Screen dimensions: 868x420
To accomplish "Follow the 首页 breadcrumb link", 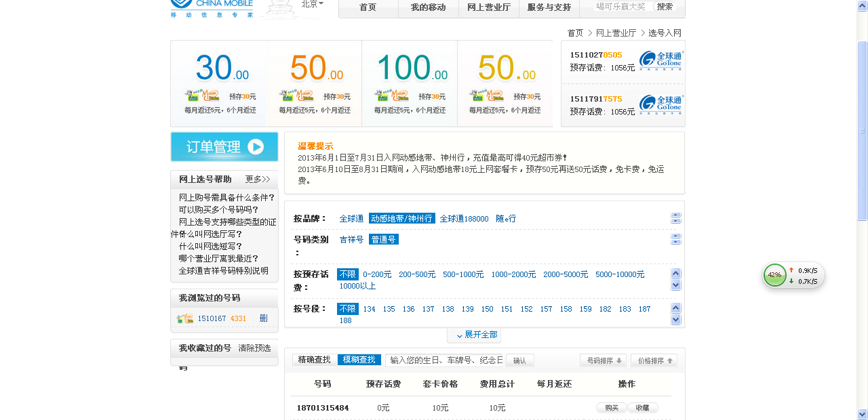I will click(575, 33).
